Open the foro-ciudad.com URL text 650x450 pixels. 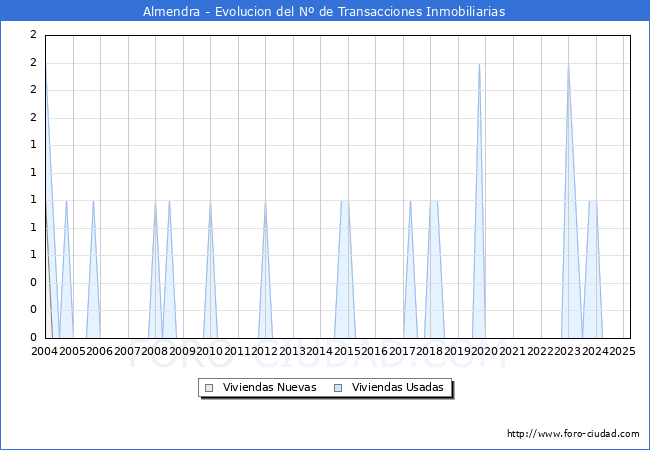tap(573, 434)
